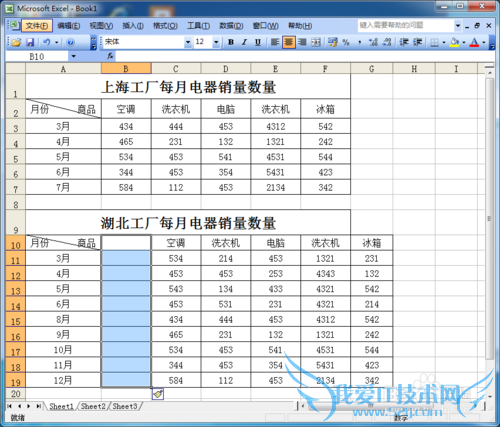
Task: Click the help question search box
Action: tap(406, 25)
